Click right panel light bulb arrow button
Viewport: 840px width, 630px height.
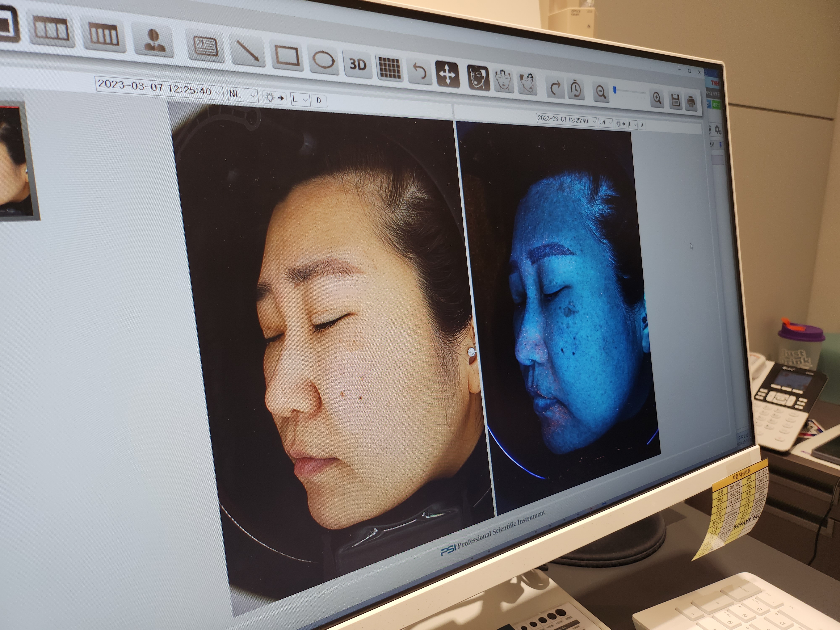coord(621,124)
